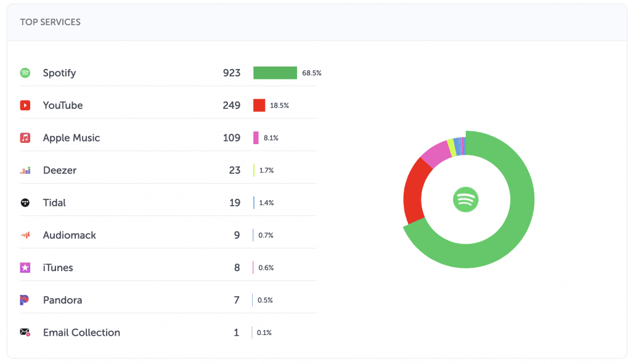Click the YouTube play icon
The width and height of the screenshot is (631, 364).
coord(25,105)
